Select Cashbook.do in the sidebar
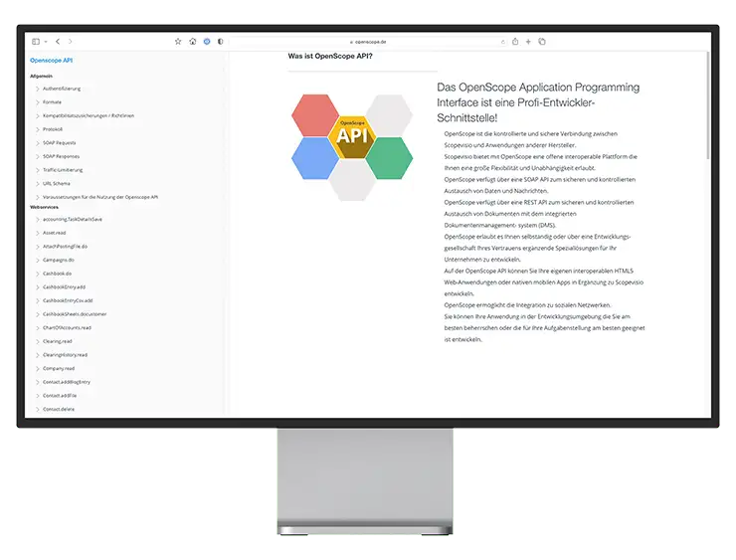Screen dimensions: 736x560 coord(57,274)
